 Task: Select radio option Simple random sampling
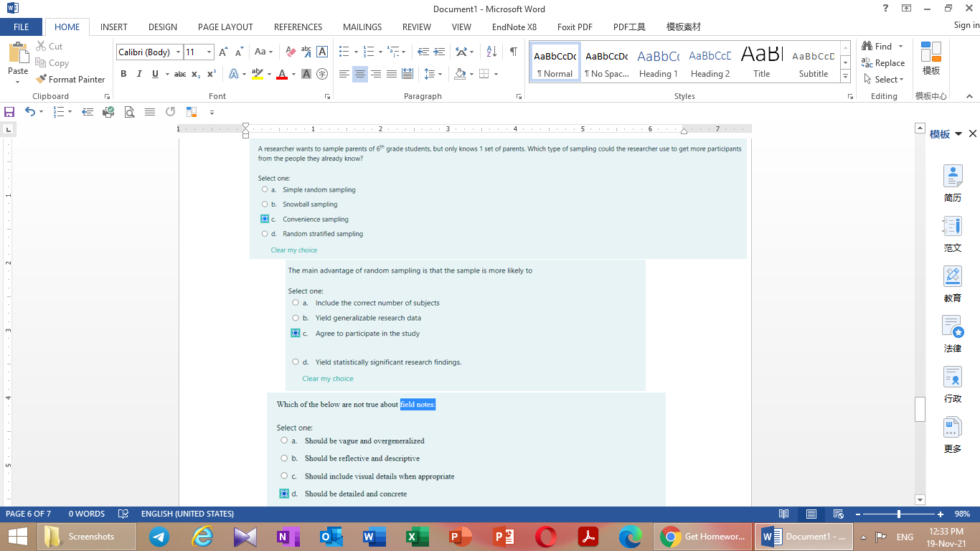(264, 189)
